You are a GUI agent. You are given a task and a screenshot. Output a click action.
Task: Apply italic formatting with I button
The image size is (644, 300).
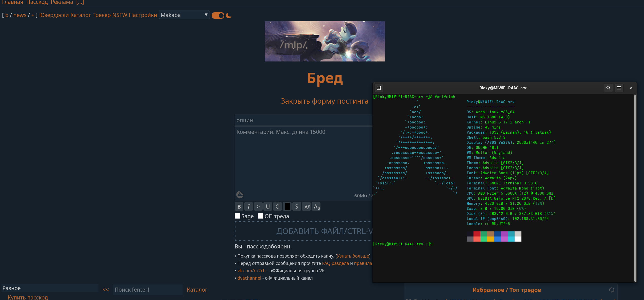(x=248, y=207)
